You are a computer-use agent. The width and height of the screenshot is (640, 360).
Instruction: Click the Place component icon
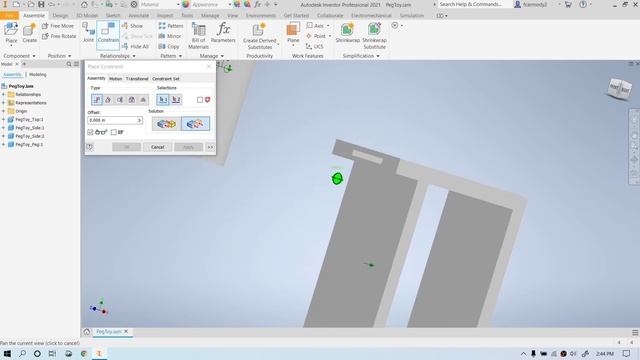pos(11,33)
